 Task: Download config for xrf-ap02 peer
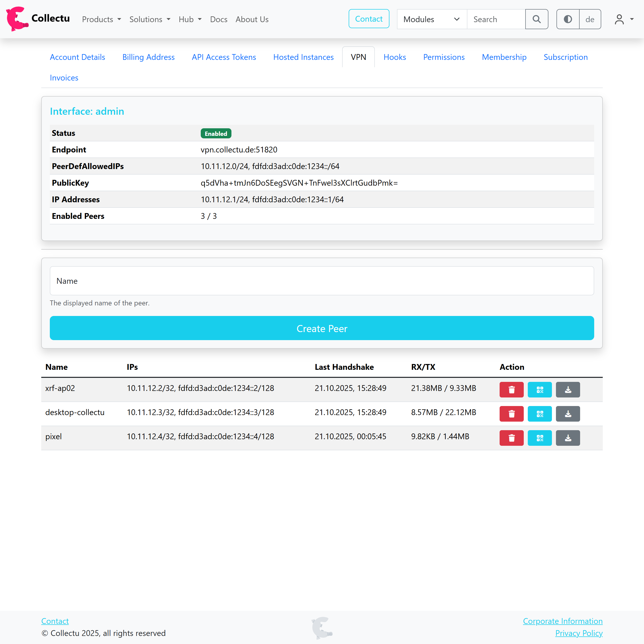(568, 390)
